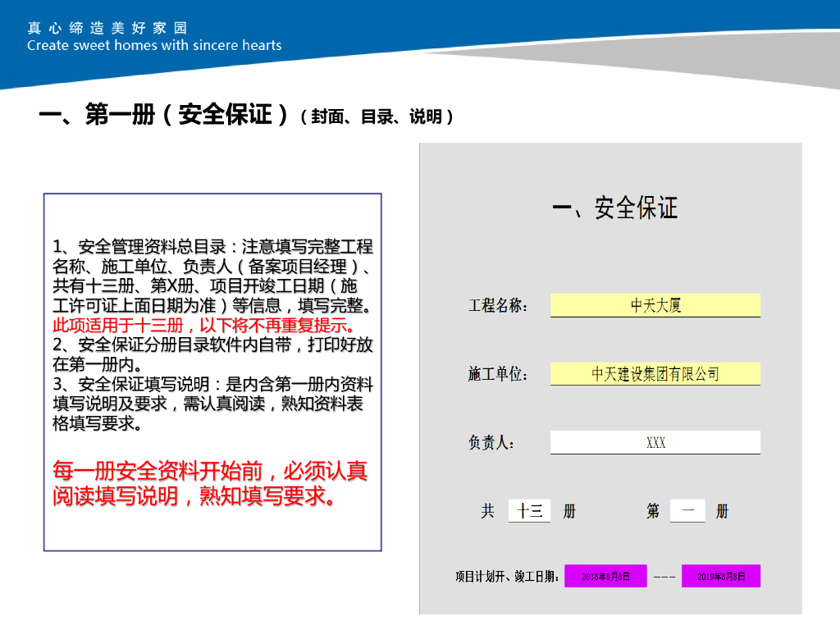Select the 施工单位 label
The height and width of the screenshot is (630, 840).
498,375
